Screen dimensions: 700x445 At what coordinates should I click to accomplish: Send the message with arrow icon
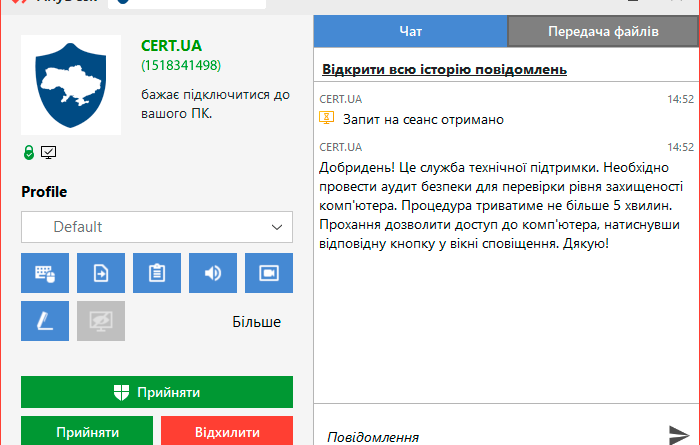click(679, 435)
